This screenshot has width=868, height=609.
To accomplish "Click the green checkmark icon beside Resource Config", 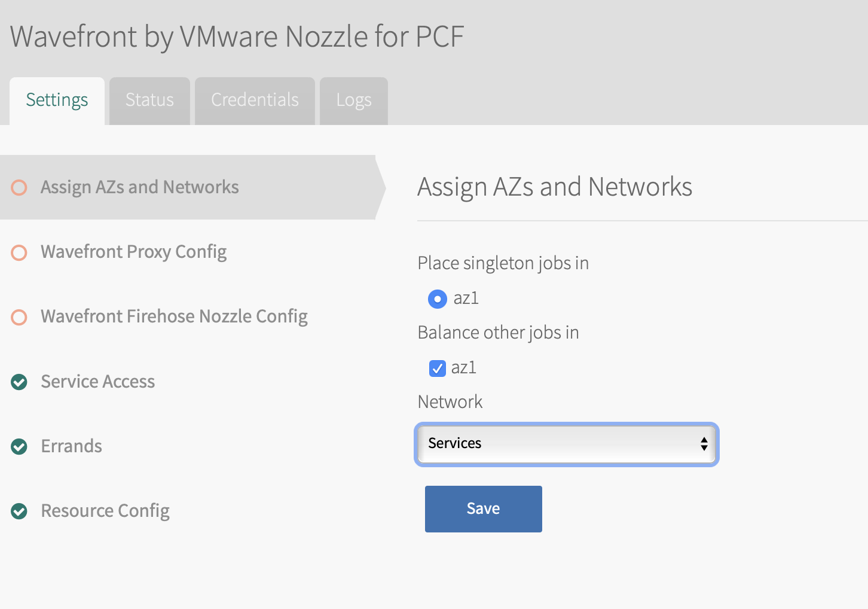I will tap(19, 511).
